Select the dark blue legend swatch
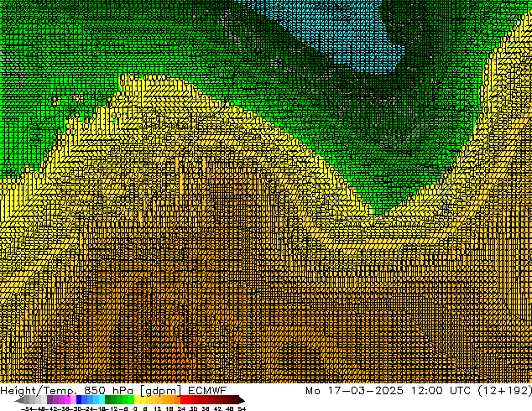 (79, 399)
